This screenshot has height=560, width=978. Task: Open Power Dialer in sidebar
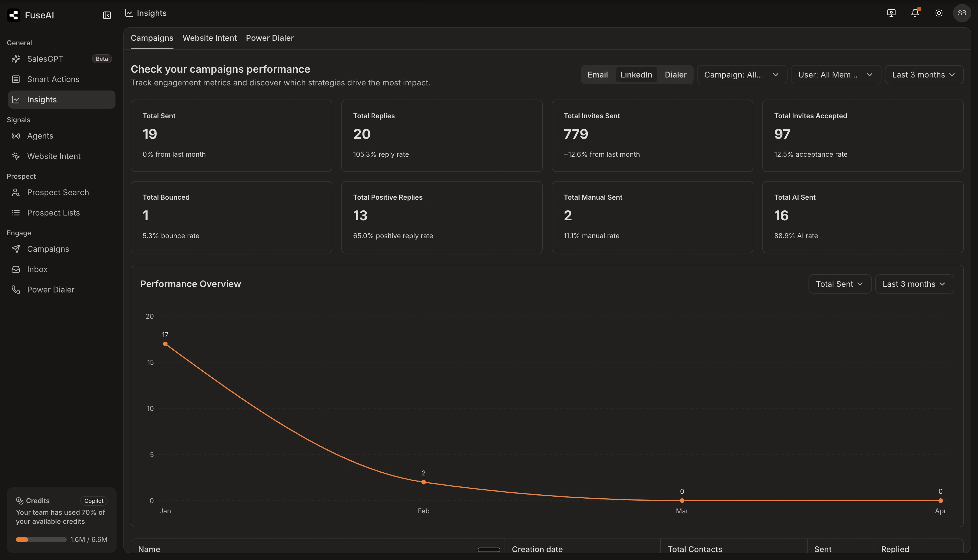tap(50, 290)
